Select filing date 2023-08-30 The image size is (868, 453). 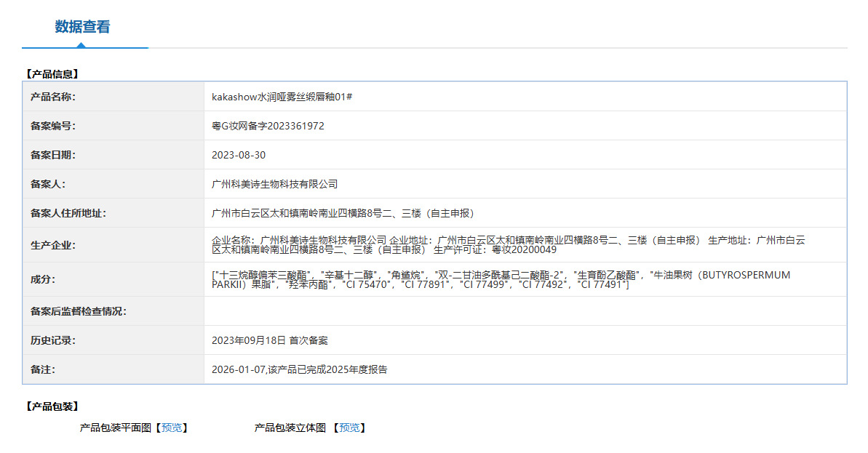(x=239, y=155)
